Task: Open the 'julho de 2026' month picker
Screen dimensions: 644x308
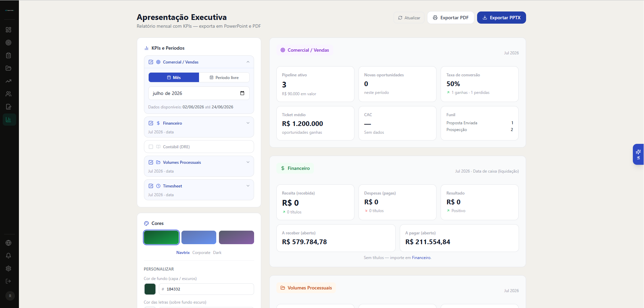Action: (199, 93)
